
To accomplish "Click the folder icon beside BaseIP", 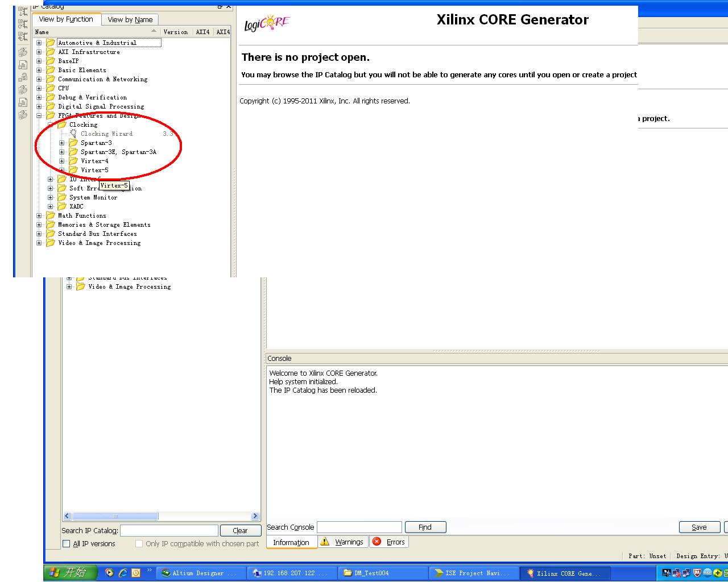I will (50, 61).
